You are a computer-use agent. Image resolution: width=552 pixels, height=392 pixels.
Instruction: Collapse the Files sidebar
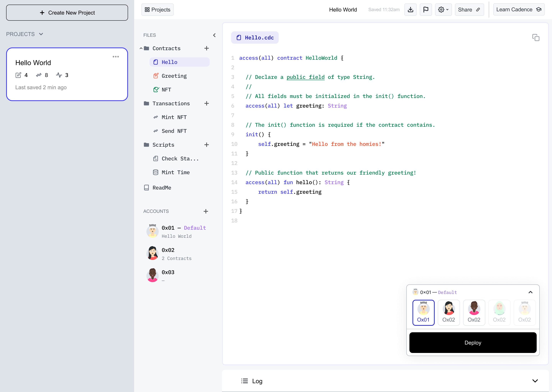tap(214, 35)
